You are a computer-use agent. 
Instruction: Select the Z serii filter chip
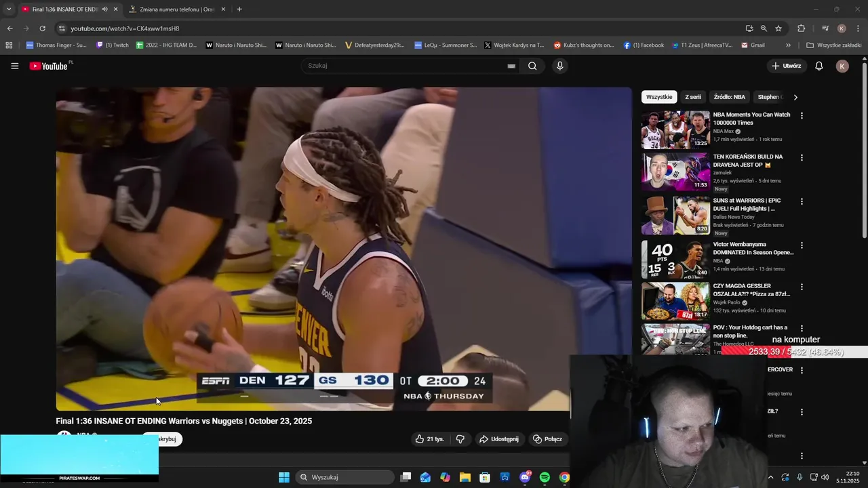click(x=693, y=97)
